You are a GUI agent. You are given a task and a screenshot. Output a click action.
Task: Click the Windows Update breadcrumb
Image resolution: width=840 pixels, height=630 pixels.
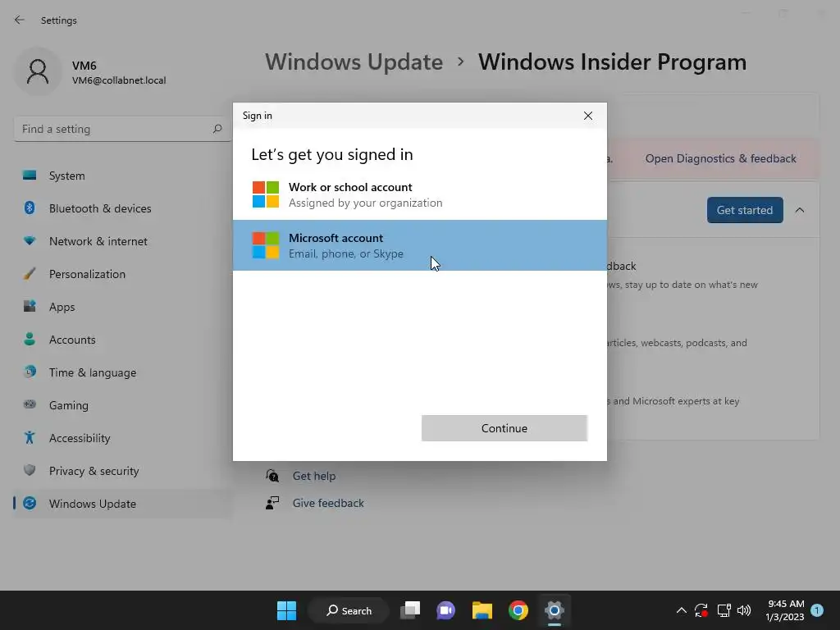coord(354,62)
